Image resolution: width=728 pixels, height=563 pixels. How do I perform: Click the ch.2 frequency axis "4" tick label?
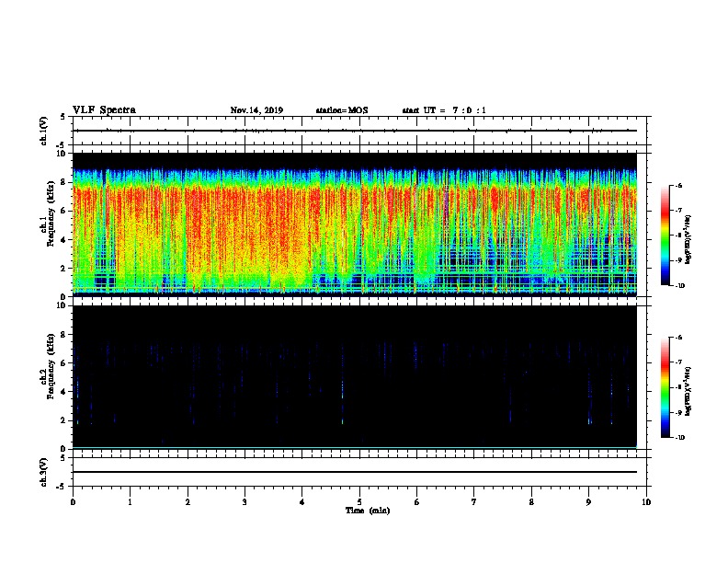tap(63, 392)
